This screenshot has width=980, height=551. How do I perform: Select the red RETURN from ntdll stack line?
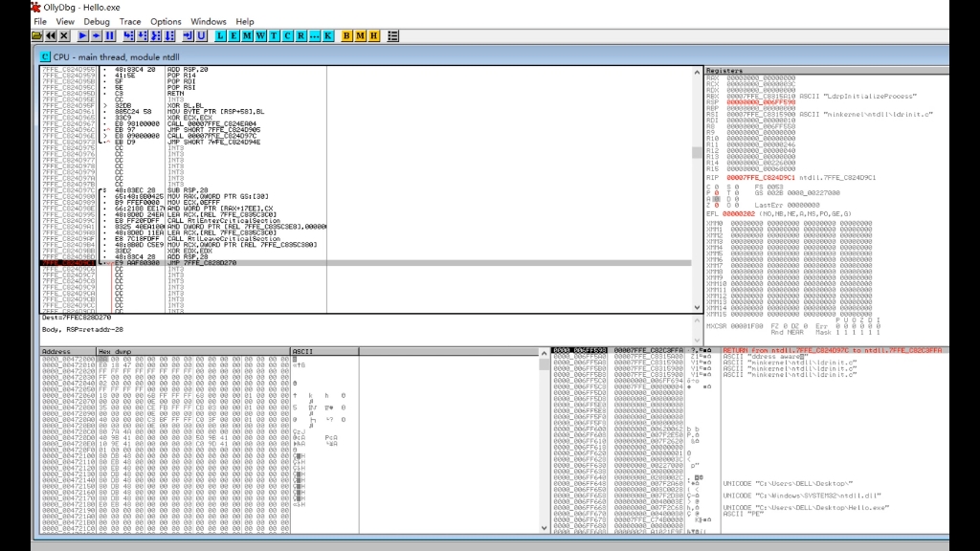[750, 350]
